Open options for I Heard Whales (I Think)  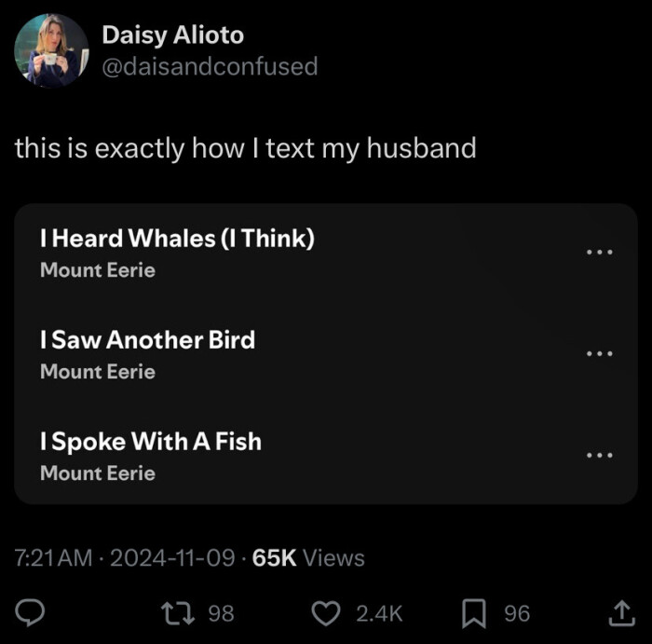[x=600, y=253]
